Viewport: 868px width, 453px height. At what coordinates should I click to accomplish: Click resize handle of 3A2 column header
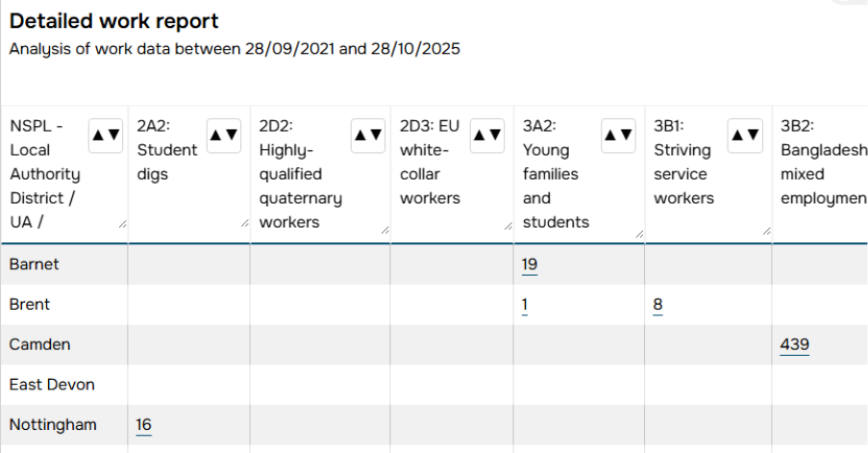click(x=638, y=231)
